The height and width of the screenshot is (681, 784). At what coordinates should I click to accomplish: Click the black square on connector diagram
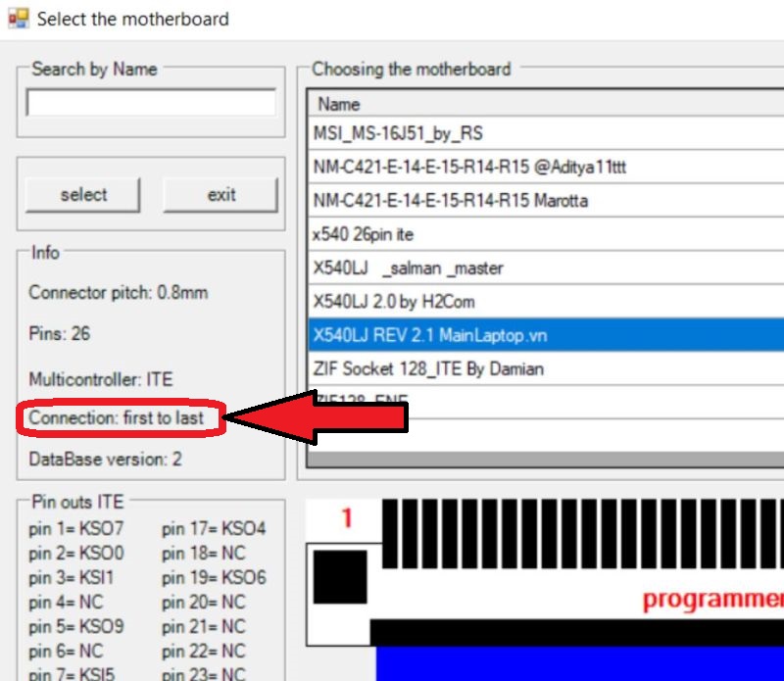point(338,578)
